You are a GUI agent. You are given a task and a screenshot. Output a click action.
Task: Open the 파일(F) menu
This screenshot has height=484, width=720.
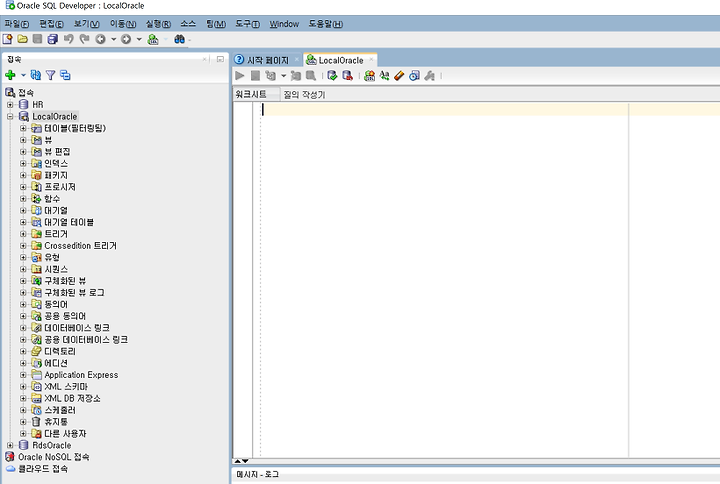click(x=17, y=24)
